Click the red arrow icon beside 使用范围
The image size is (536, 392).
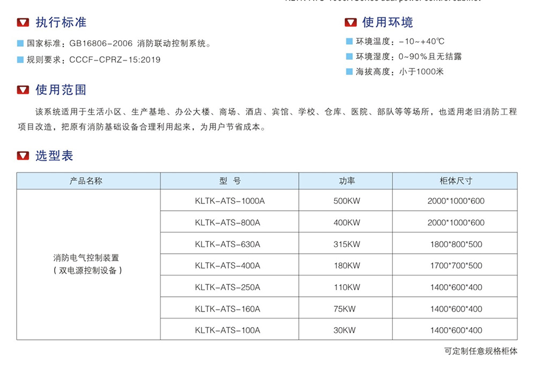(x=23, y=90)
